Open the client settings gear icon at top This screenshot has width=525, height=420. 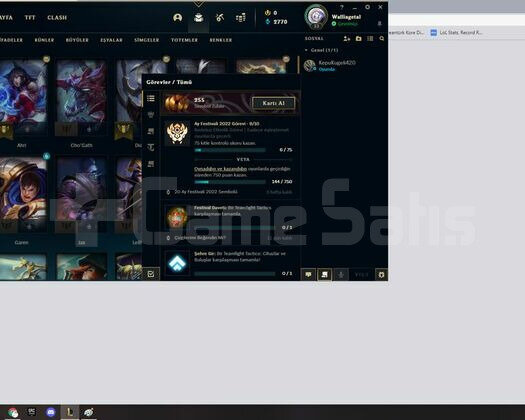point(367,7)
